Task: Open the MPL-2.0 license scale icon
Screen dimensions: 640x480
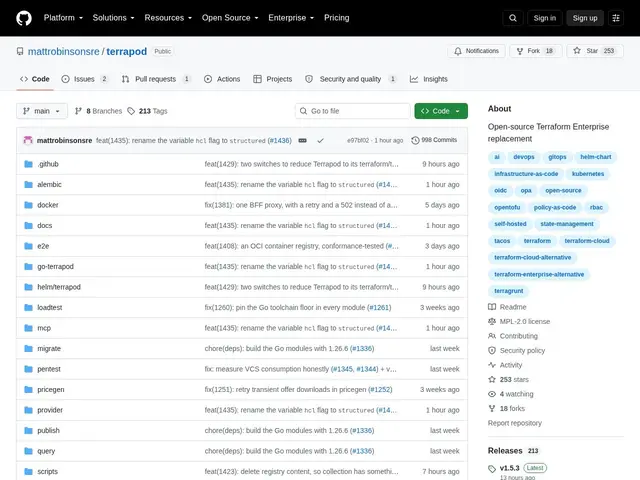Action: click(492, 322)
